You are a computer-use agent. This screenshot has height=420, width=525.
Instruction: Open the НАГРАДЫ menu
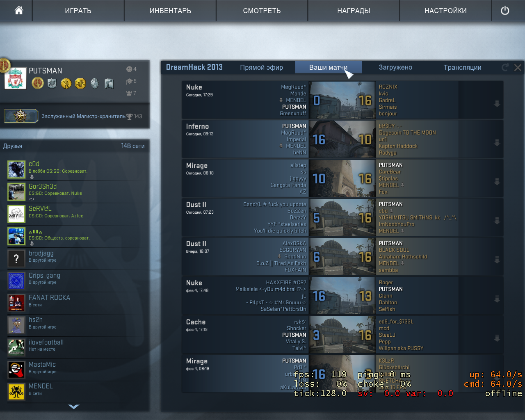click(x=354, y=11)
